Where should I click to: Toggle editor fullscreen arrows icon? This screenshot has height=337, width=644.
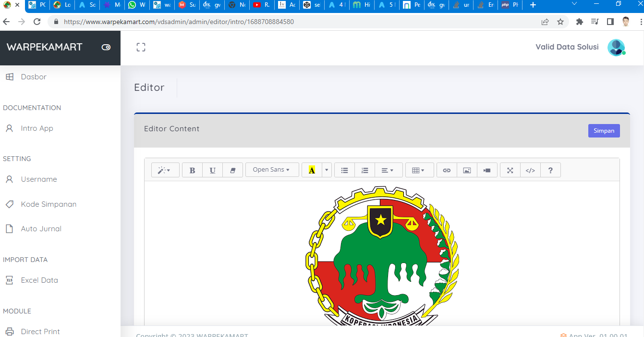pyautogui.click(x=510, y=170)
